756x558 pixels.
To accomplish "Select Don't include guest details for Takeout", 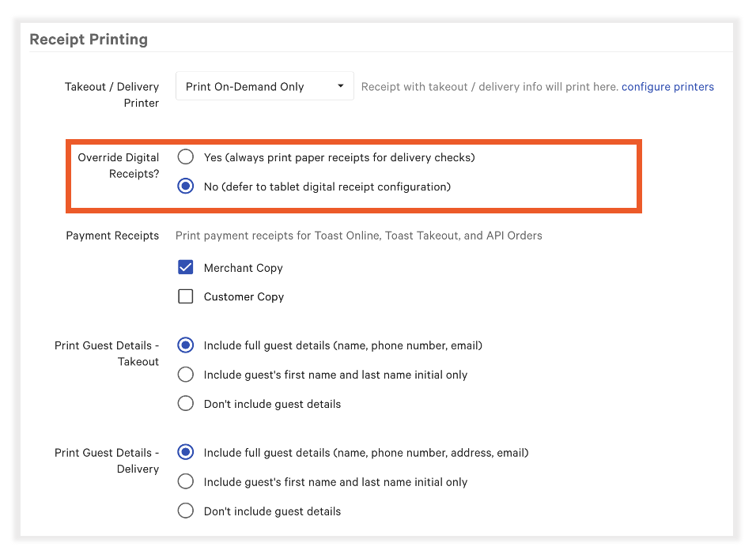I will point(185,403).
